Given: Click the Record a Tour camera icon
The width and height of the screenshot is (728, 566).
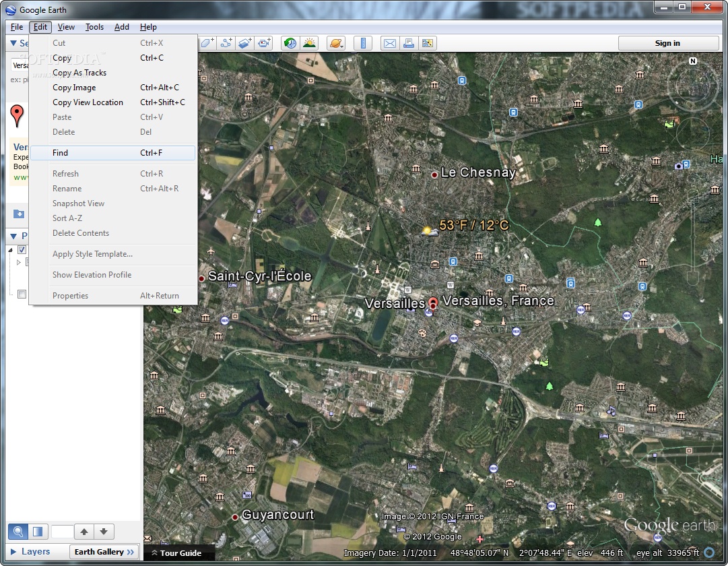Looking at the screenshot, I should click(x=264, y=43).
